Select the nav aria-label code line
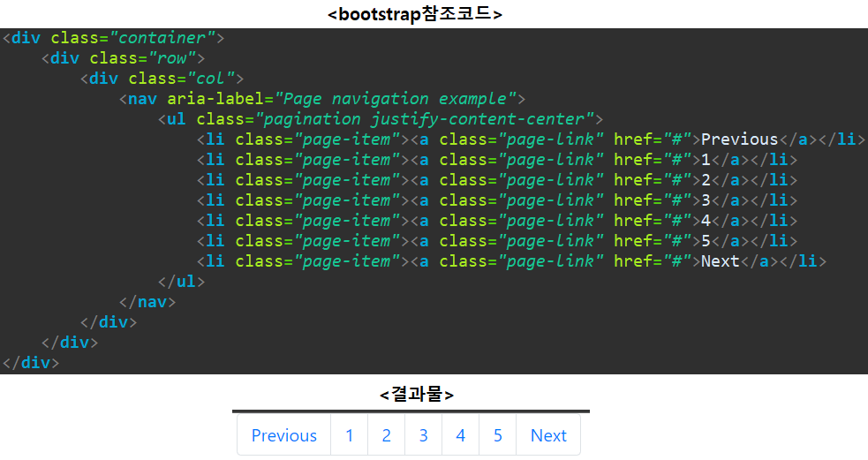 point(322,99)
